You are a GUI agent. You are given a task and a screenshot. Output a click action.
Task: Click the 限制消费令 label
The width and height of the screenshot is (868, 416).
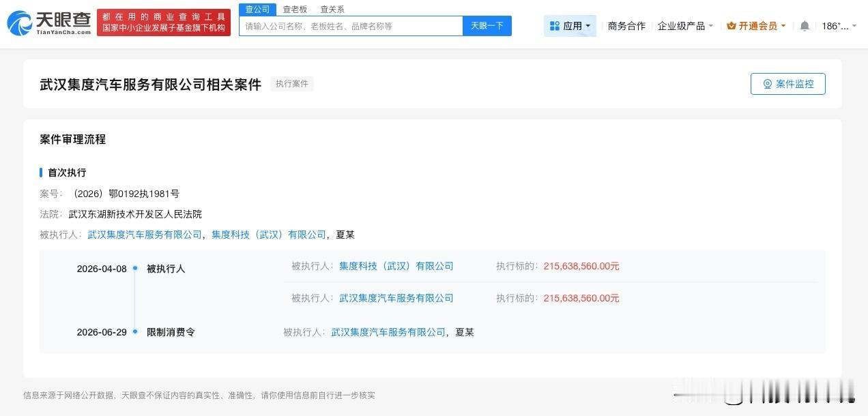coord(171,332)
